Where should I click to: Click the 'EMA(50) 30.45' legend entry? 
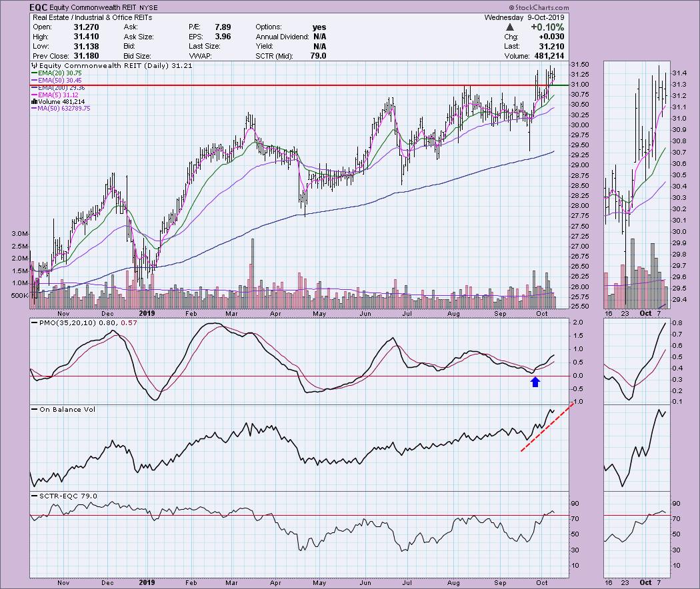(x=60, y=81)
